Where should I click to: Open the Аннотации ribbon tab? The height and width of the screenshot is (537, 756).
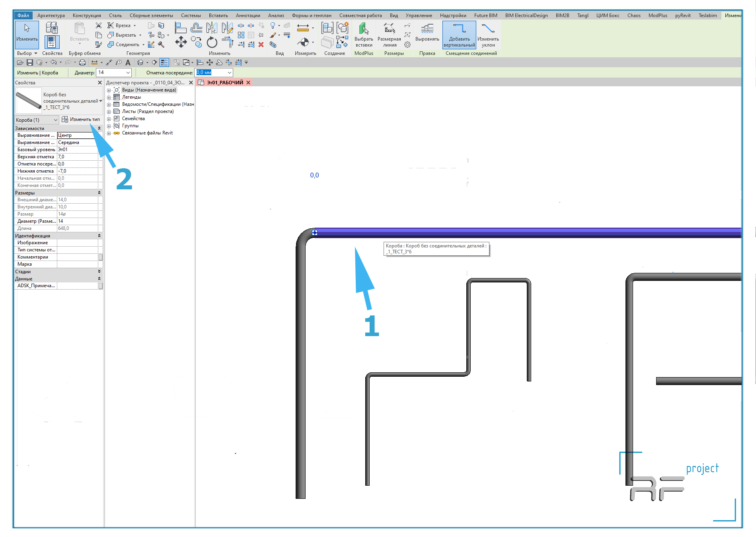(x=248, y=16)
